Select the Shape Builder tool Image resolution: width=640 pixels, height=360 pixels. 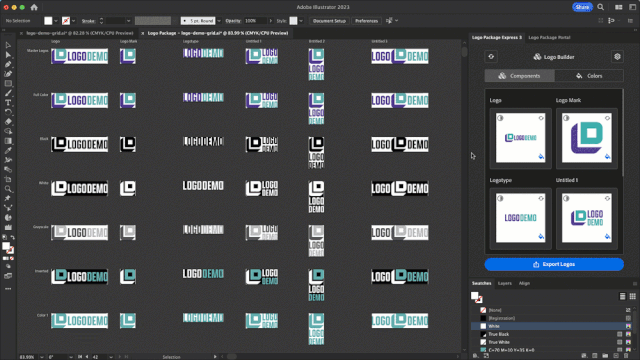(x=8, y=131)
